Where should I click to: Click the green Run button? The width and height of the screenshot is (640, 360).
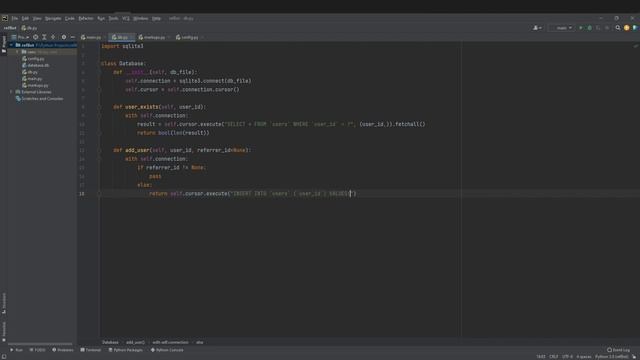580,28
